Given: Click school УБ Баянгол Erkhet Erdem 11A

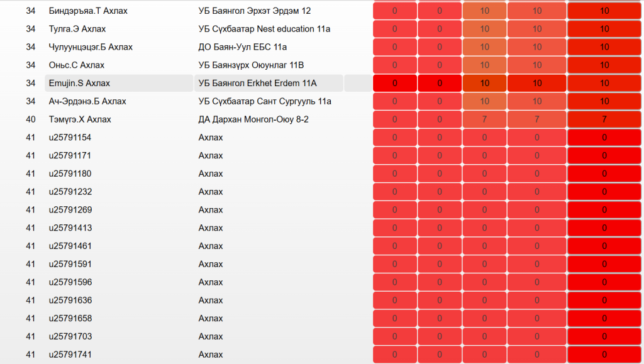Looking at the screenshot, I should point(257,83).
